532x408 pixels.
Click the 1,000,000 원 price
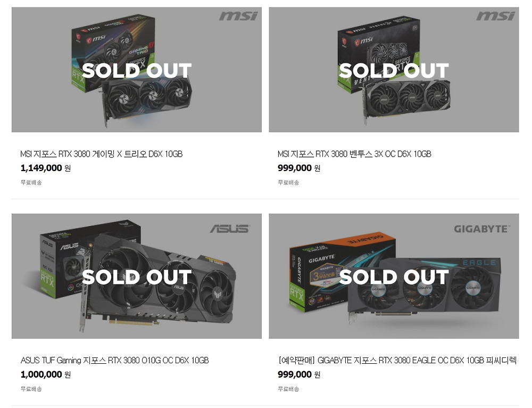[45, 374]
